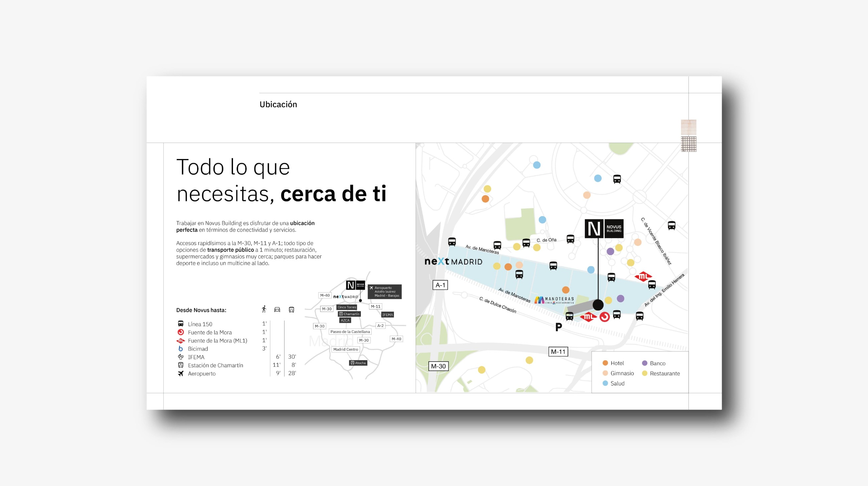Click the Manoteras cinema logo
The width and height of the screenshot is (868, 486).
[x=554, y=300]
